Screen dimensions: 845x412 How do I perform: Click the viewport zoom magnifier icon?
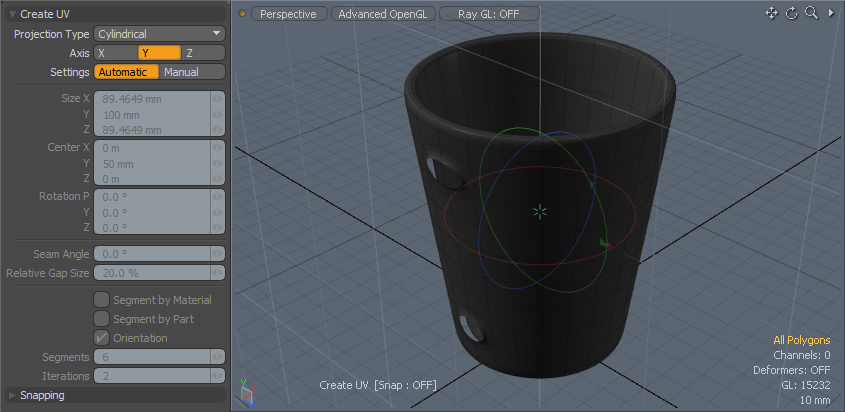pos(811,13)
